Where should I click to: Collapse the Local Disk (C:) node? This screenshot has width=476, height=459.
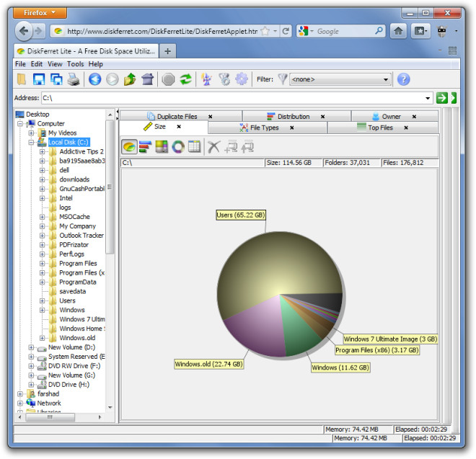(x=31, y=142)
